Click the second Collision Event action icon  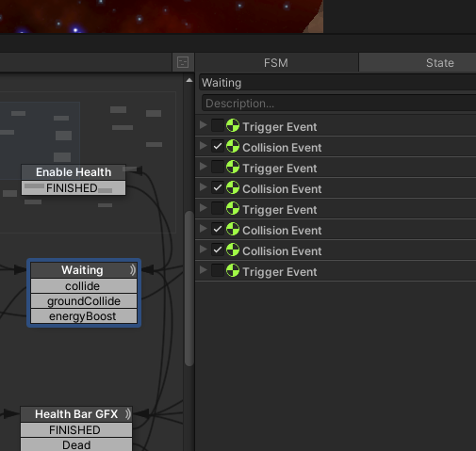pos(233,187)
